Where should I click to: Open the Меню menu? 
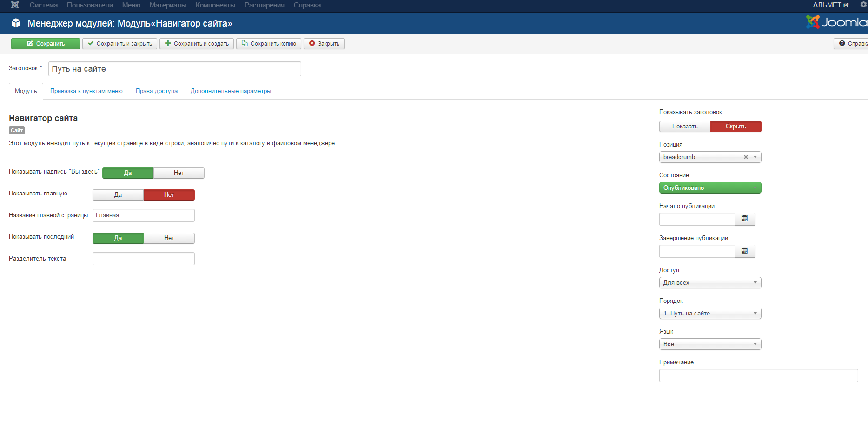(x=131, y=5)
